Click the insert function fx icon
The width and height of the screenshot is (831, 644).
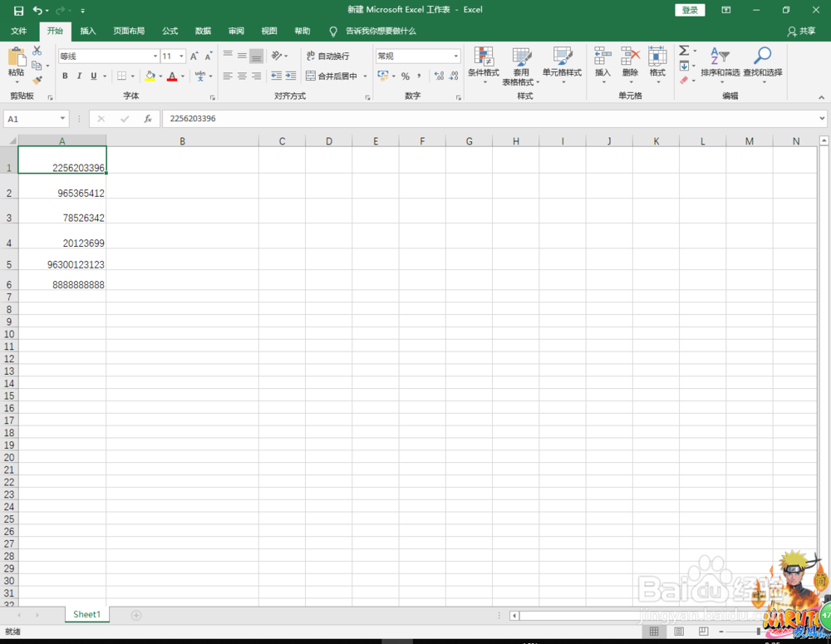[x=148, y=119]
